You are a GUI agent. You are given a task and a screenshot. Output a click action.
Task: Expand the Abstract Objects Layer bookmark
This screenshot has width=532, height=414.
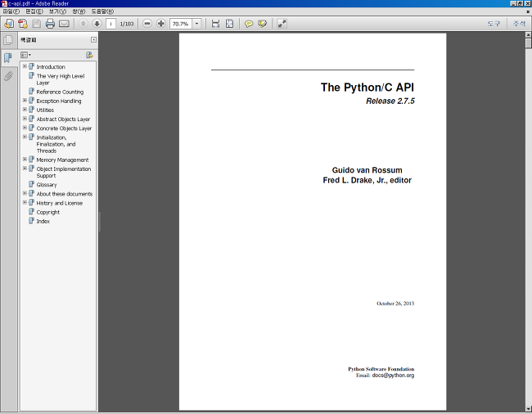(25, 119)
